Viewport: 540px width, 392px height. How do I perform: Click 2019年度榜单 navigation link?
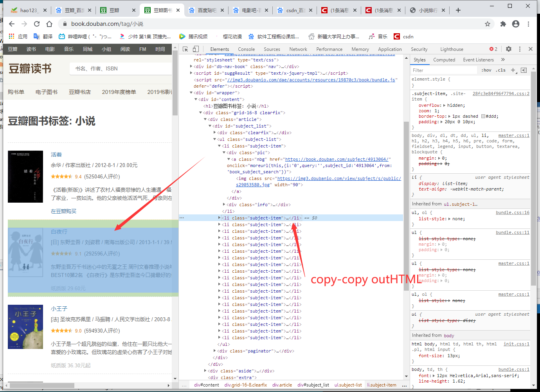pyautogui.click(x=119, y=92)
